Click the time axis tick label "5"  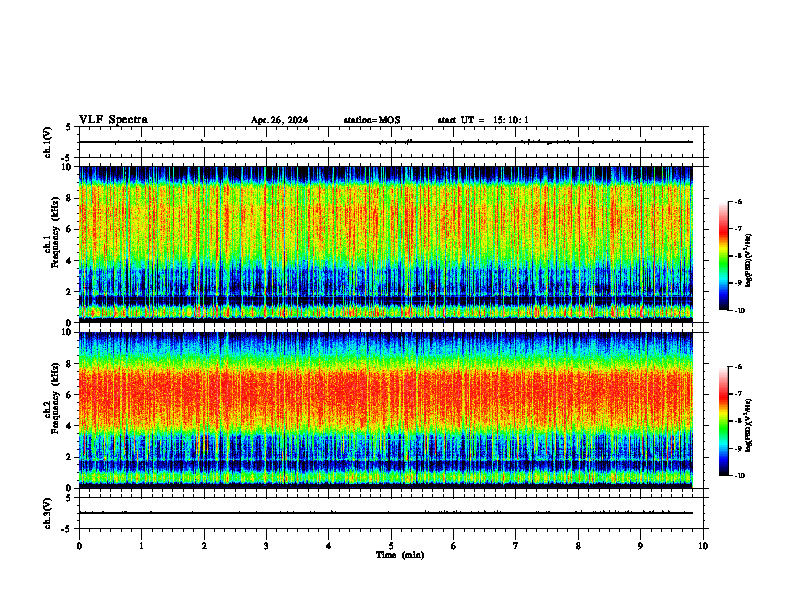pyautogui.click(x=391, y=546)
